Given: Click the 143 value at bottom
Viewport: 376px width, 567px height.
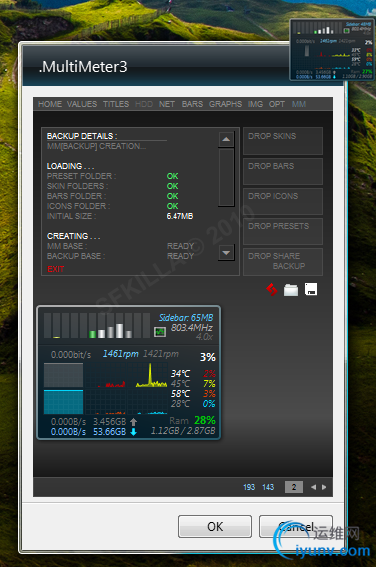Looking at the screenshot, I should tap(268, 487).
